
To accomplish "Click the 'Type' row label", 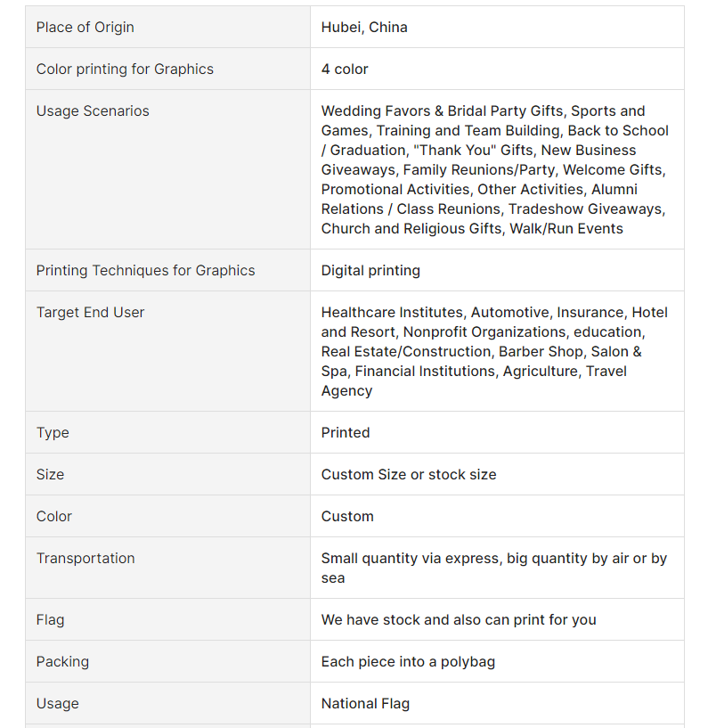I will (x=53, y=433).
